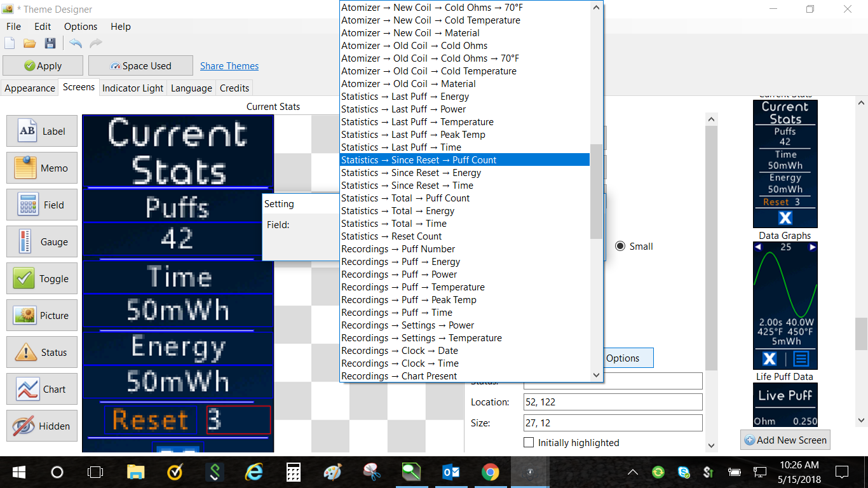Check the Initially highlighted checkbox
The height and width of the screenshot is (488, 868).
click(x=529, y=442)
